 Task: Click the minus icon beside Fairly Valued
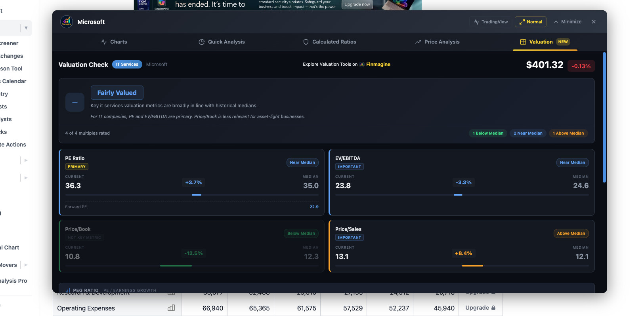pos(75,102)
